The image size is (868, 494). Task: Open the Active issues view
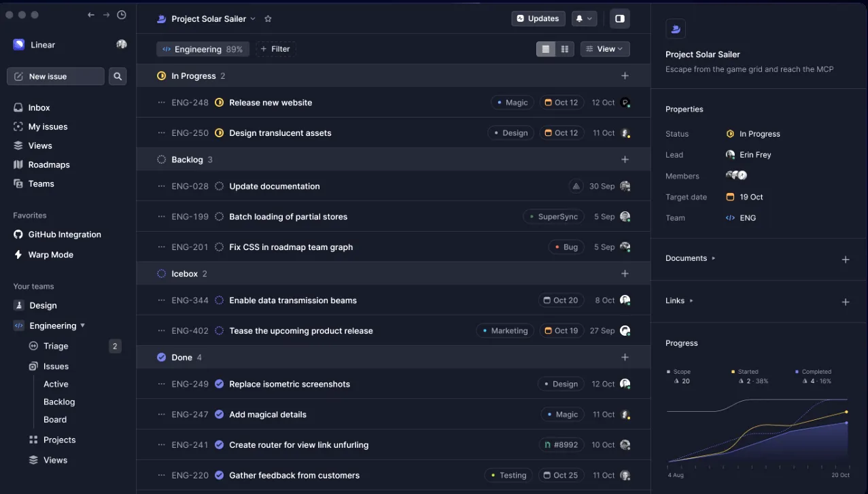pyautogui.click(x=56, y=384)
